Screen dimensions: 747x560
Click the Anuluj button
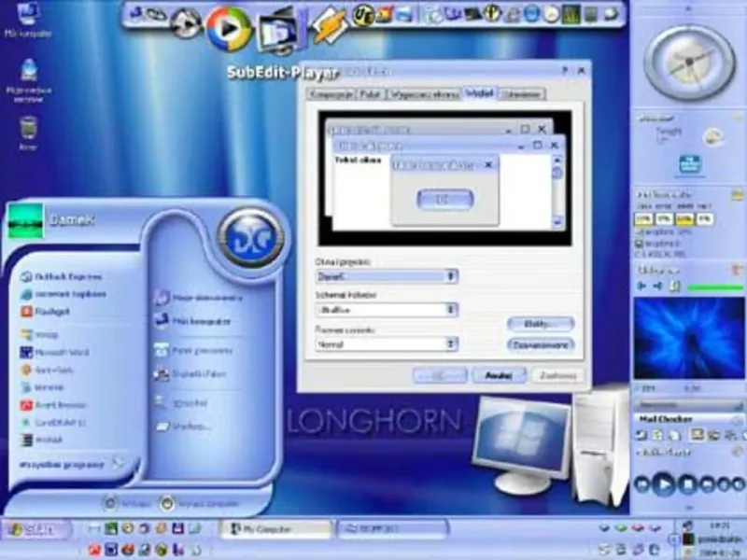tap(499, 376)
